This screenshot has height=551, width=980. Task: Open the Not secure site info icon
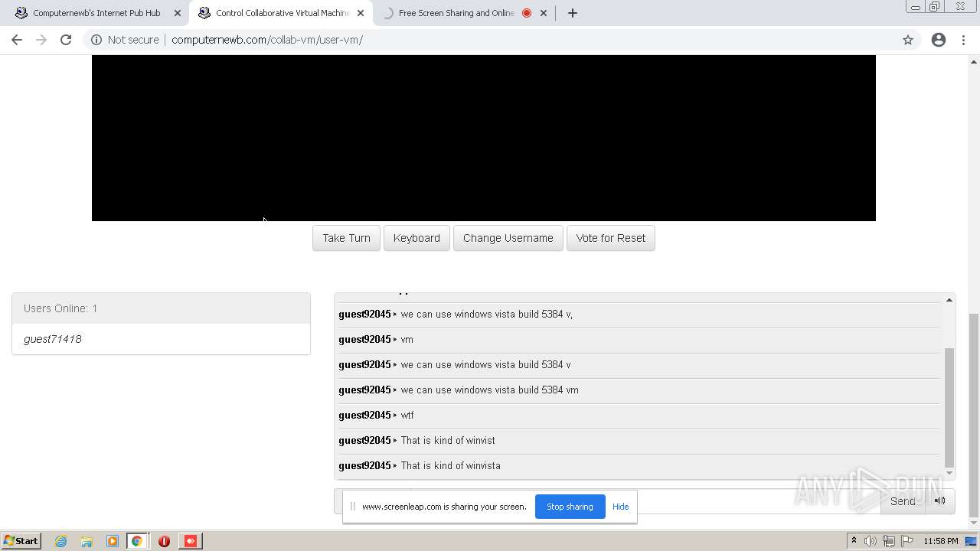[96, 40]
